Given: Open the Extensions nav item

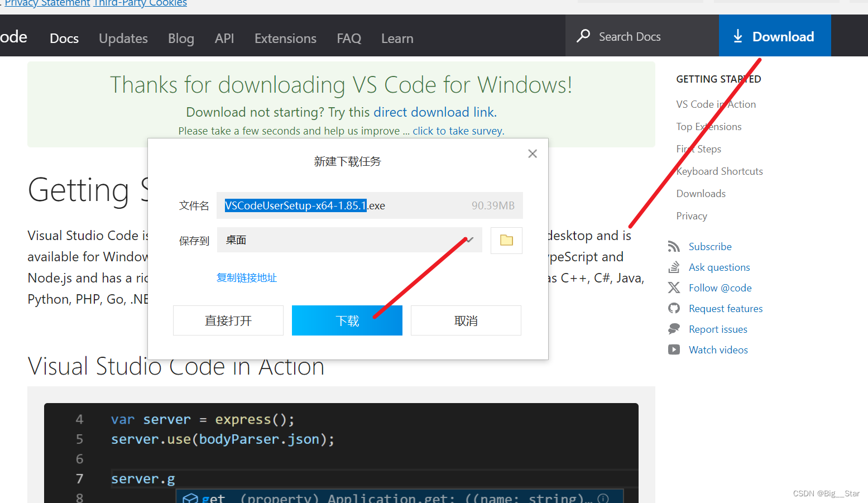Looking at the screenshot, I should point(285,39).
